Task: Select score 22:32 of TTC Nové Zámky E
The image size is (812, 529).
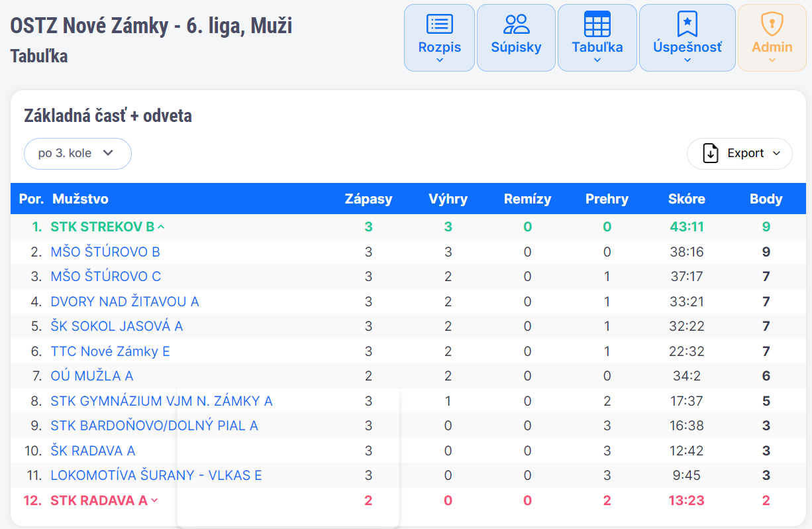Action: 687,351
